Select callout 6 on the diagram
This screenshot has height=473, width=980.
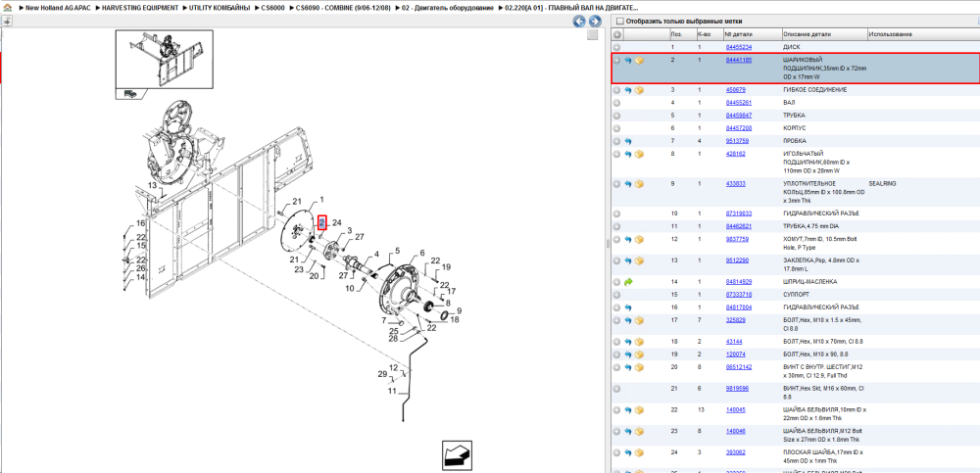(421, 253)
